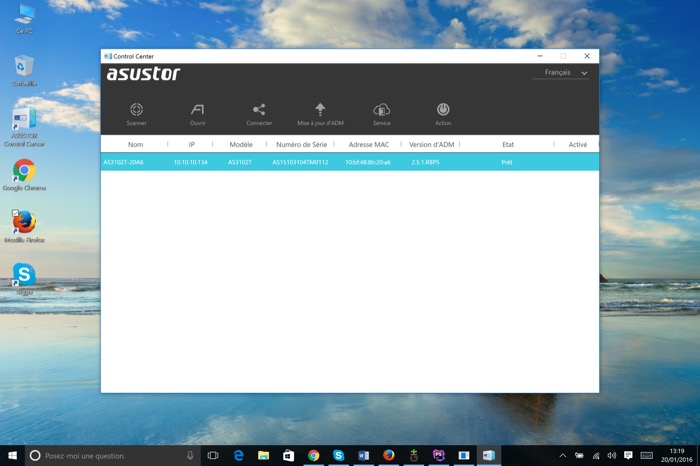Screen dimensions: 700x466
Task: Open the Corbeille recycle bin icon
Action: tap(24, 67)
